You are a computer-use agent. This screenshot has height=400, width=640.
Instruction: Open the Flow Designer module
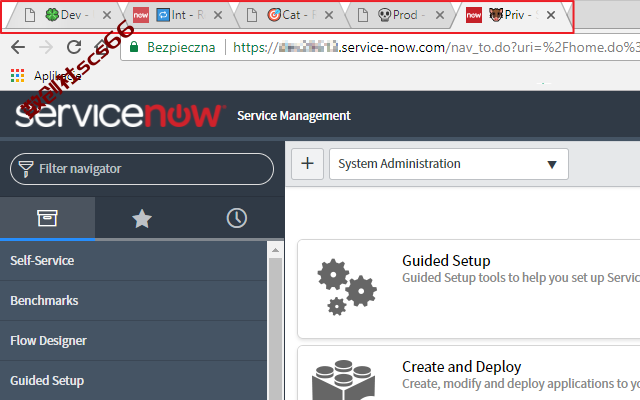[133, 341]
